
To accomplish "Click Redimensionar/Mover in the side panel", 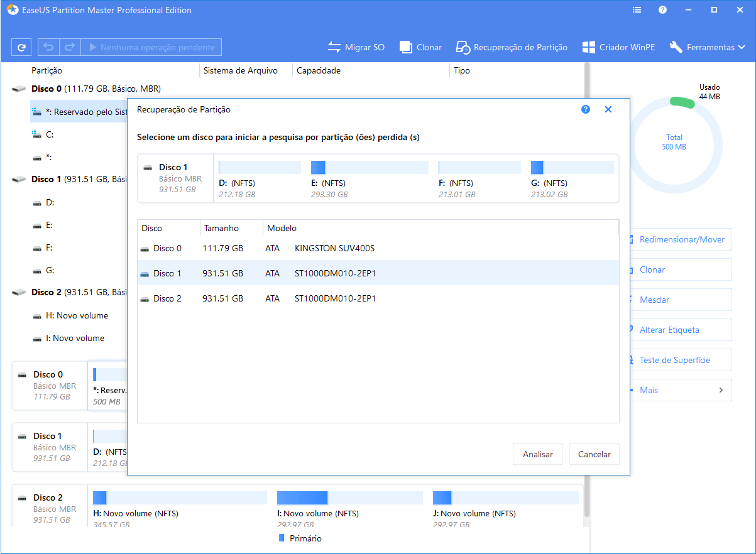I will [681, 239].
